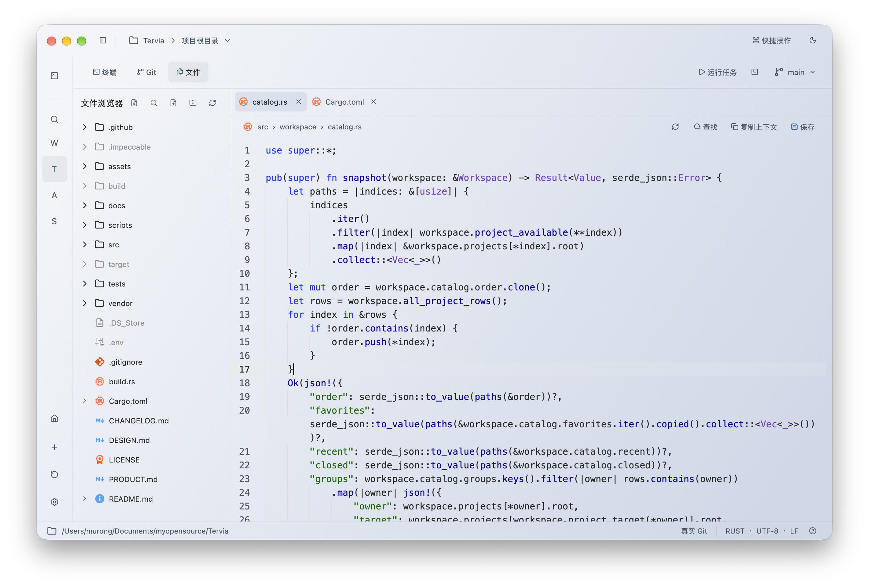
Task: Save the file with 保存
Action: click(x=803, y=127)
